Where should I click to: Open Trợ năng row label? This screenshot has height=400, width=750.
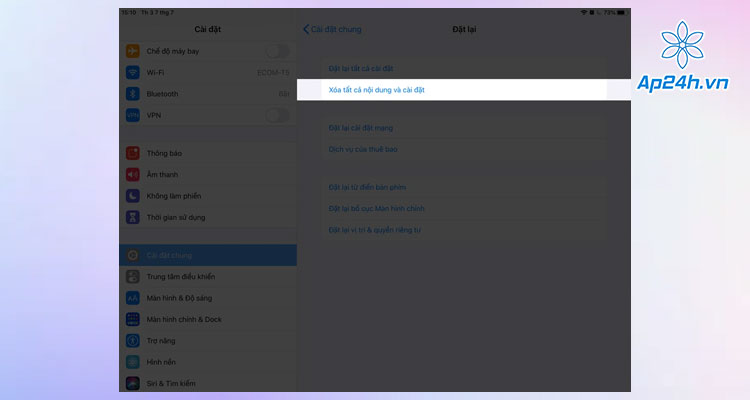161,341
